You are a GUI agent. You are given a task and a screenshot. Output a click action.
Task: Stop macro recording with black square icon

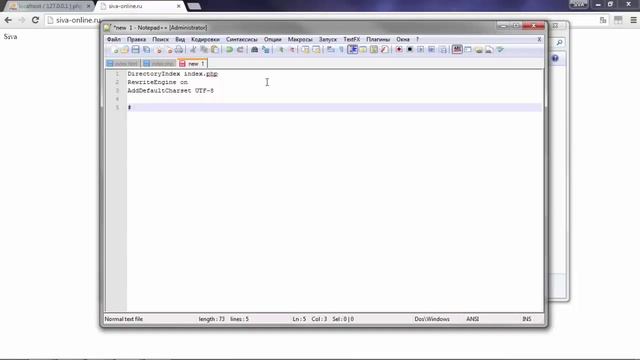pyautogui.click(x=409, y=50)
